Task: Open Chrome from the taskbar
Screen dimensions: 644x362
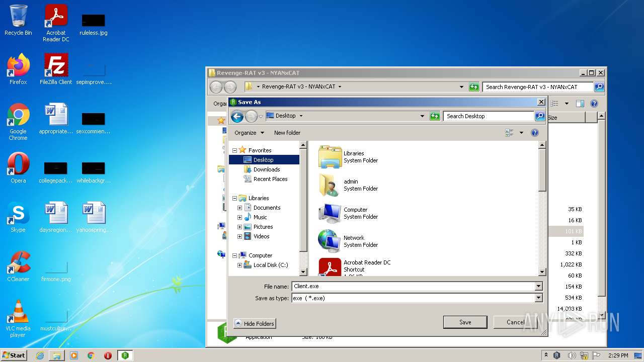Action: pyautogui.click(x=91, y=355)
